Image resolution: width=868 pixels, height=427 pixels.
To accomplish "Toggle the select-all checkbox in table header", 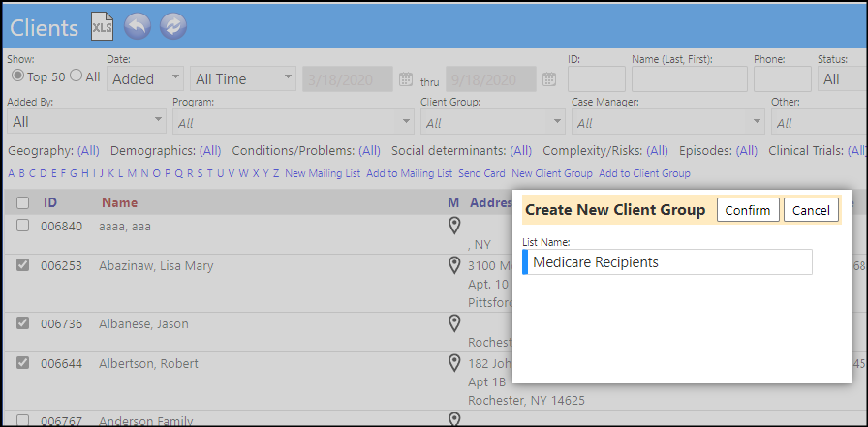I will click(x=22, y=203).
